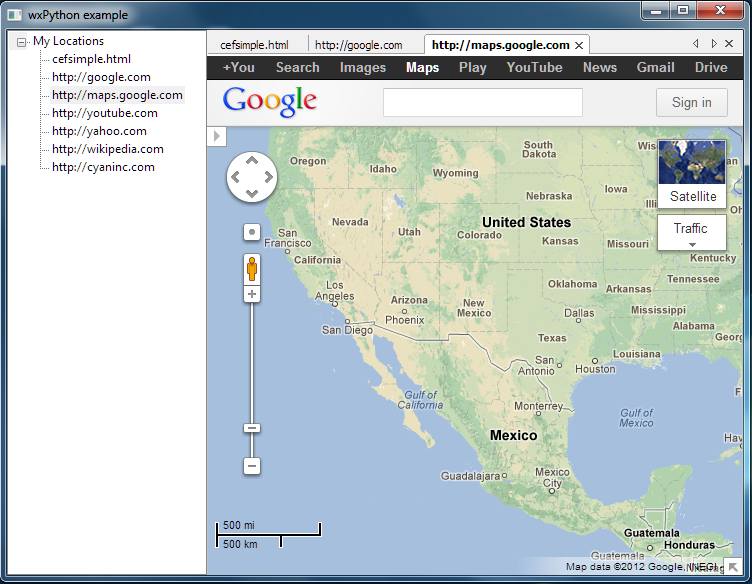This screenshot has height=584, width=752.
Task: Click the locate-me button below pan control
Action: pyautogui.click(x=252, y=232)
